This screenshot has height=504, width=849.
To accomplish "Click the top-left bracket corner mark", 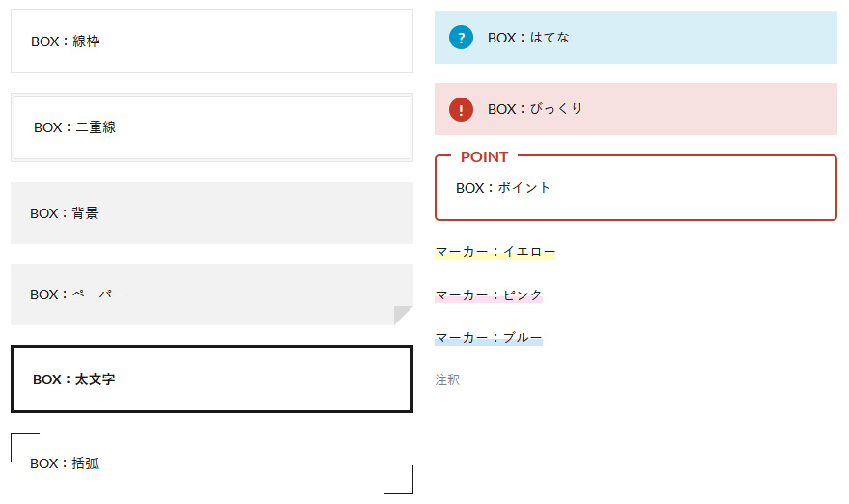I will point(25,447).
